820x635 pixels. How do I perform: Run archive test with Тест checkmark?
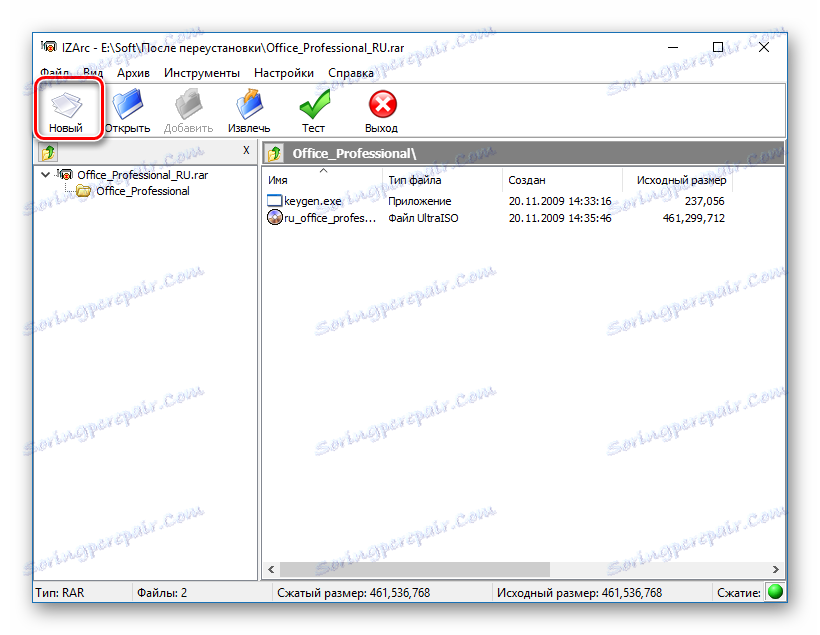pyautogui.click(x=314, y=104)
